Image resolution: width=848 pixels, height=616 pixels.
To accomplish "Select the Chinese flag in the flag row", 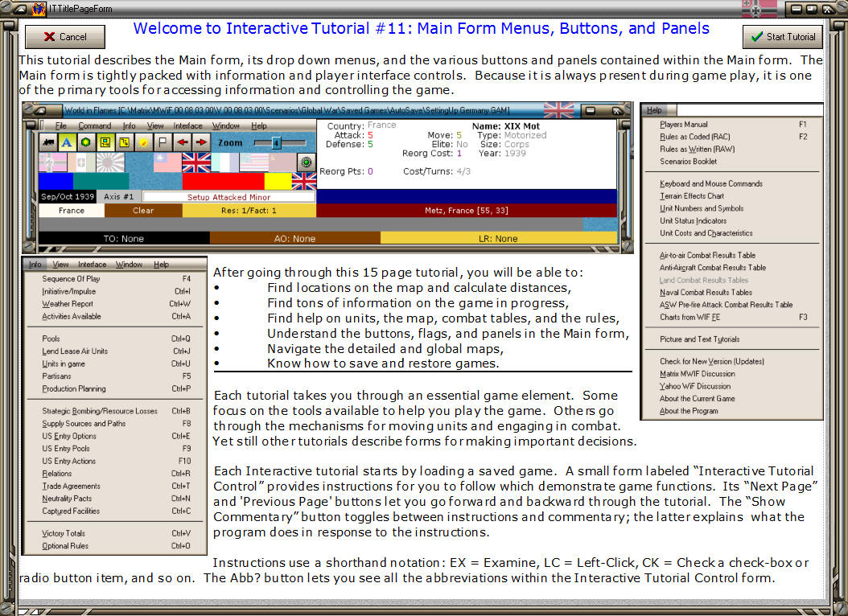I will 167,162.
